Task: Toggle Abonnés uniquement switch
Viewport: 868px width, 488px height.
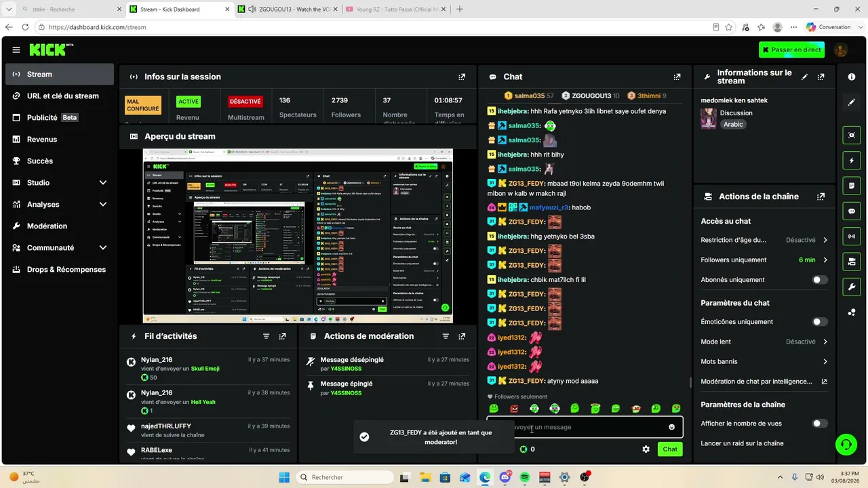Action: pos(820,280)
